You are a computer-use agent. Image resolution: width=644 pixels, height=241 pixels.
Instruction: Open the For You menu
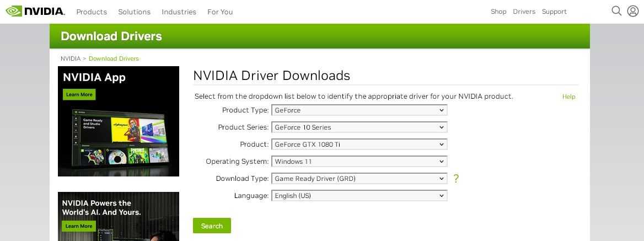coord(220,12)
